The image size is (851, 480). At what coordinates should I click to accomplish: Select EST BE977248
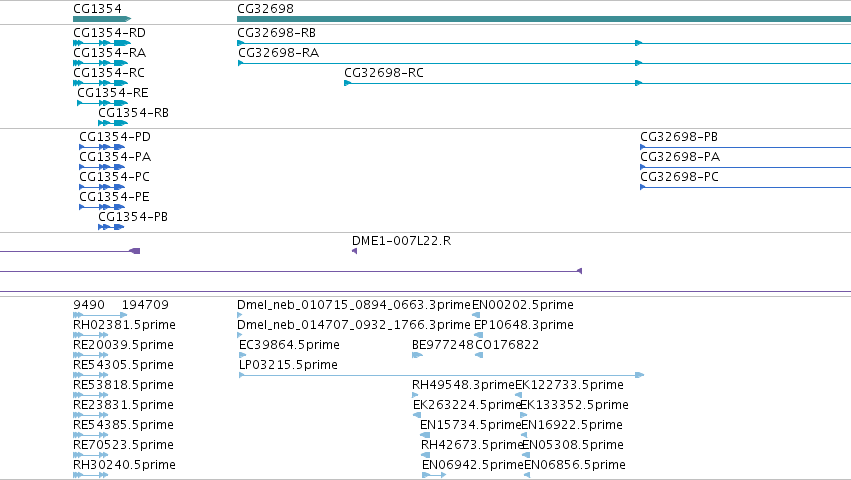443,345
